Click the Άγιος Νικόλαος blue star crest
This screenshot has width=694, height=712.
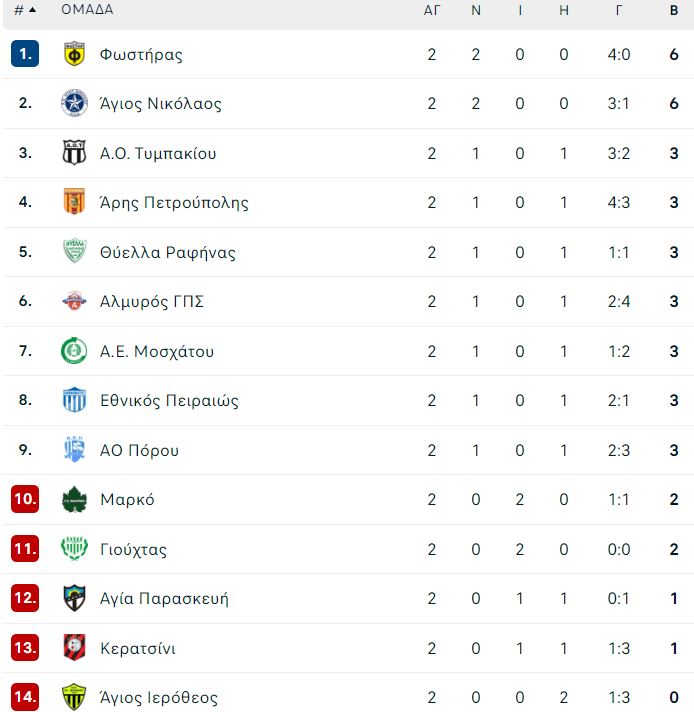pyautogui.click(x=74, y=103)
